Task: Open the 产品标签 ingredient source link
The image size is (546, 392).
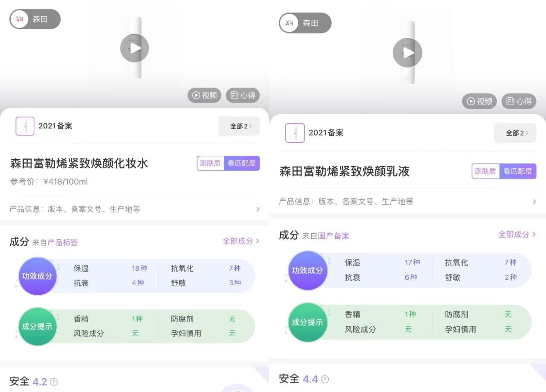Action: [x=63, y=242]
